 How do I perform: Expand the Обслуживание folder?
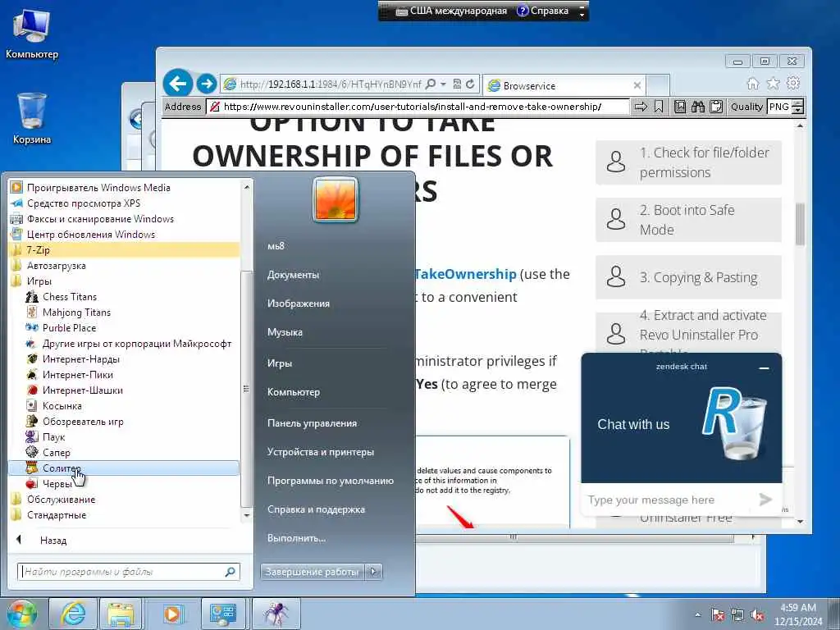pyautogui.click(x=61, y=500)
